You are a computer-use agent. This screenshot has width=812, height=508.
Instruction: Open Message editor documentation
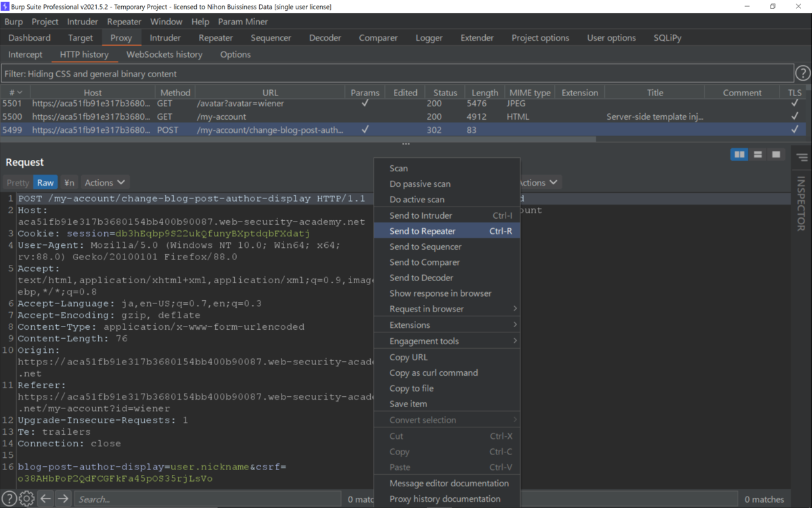(x=447, y=483)
